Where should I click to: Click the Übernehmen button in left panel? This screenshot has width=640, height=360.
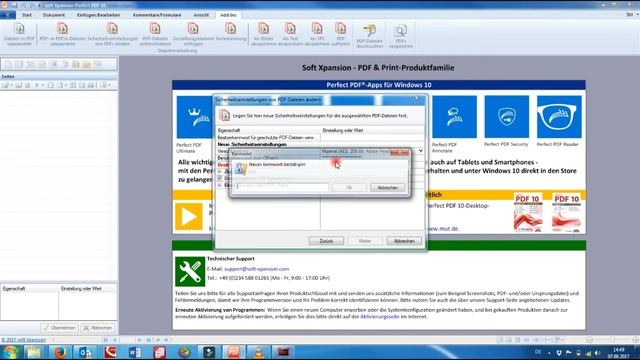pos(60,328)
